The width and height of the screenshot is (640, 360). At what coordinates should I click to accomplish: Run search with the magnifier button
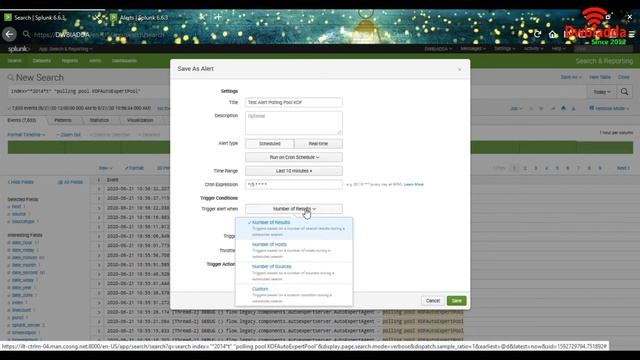click(x=624, y=91)
